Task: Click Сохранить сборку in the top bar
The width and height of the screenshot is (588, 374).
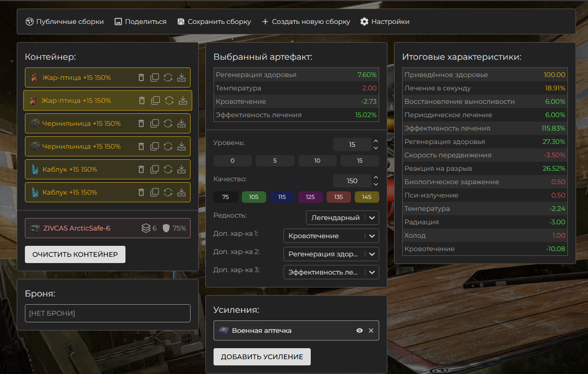Action: coord(214,22)
